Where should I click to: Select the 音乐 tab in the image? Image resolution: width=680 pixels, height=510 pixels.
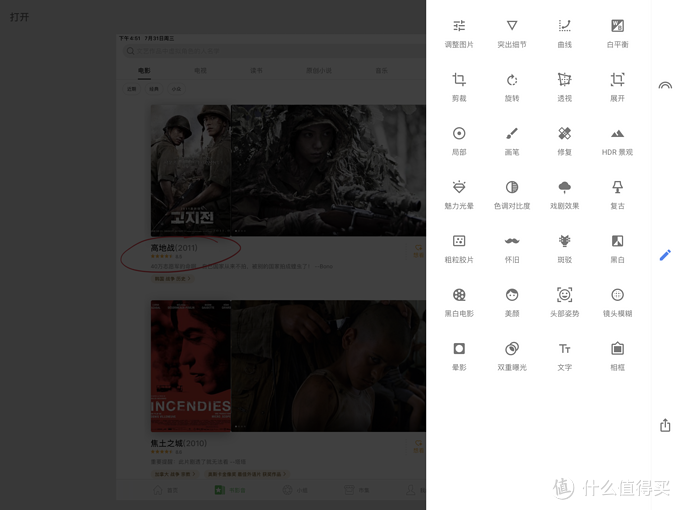point(382,70)
